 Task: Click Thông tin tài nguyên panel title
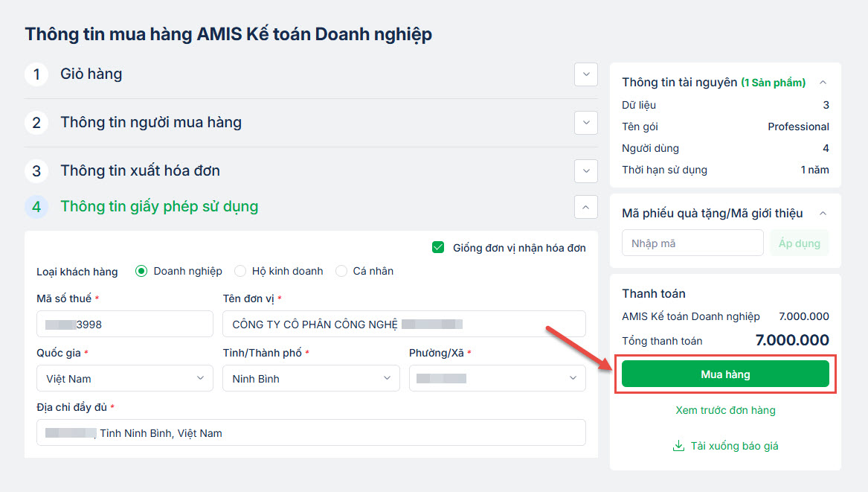tap(679, 83)
